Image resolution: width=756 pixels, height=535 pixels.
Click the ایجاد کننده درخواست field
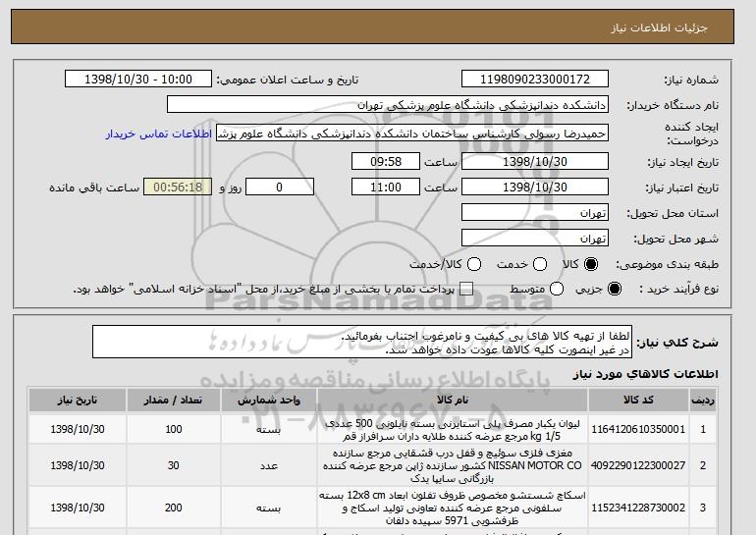click(412, 134)
